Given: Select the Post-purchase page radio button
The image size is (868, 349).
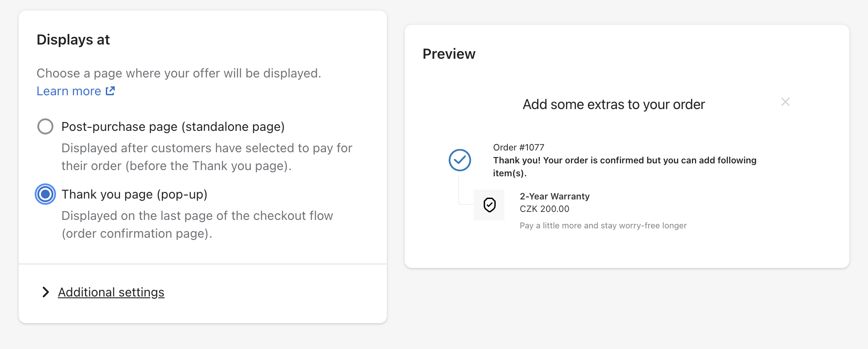Looking at the screenshot, I should (x=45, y=126).
